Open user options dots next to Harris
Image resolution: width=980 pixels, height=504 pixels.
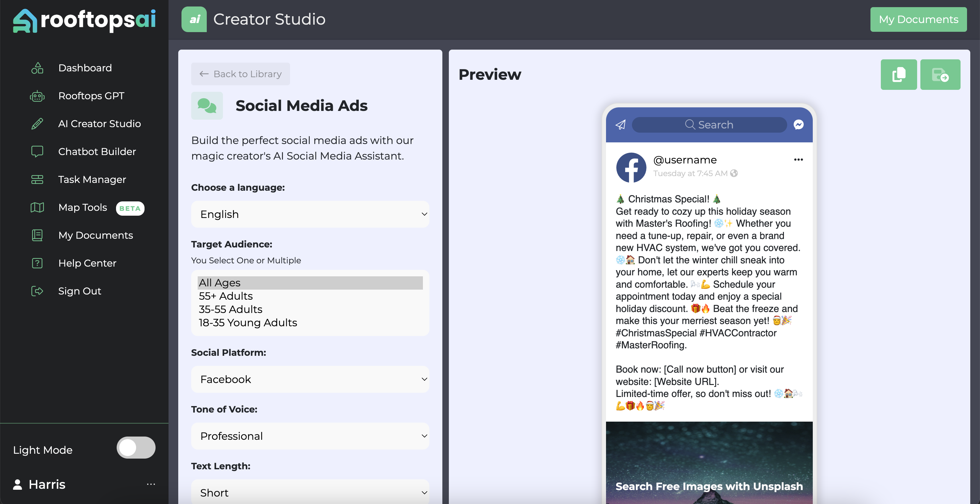(x=151, y=484)
